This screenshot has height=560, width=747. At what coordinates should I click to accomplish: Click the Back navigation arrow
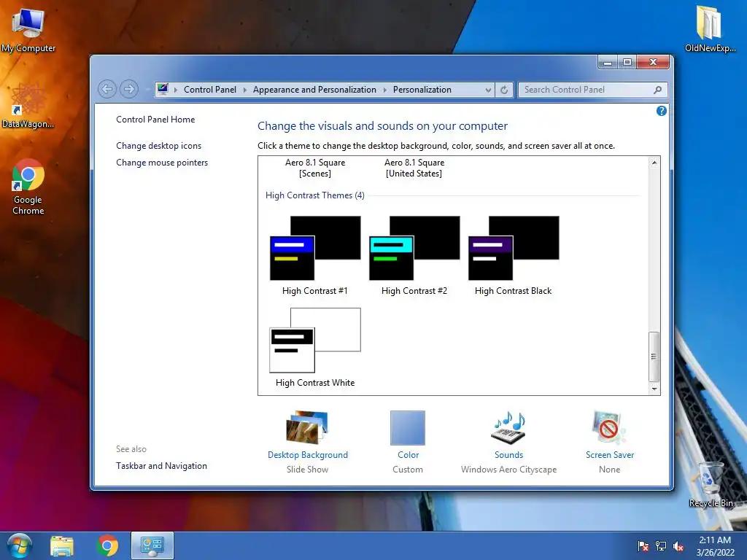[x=107, y=89]
